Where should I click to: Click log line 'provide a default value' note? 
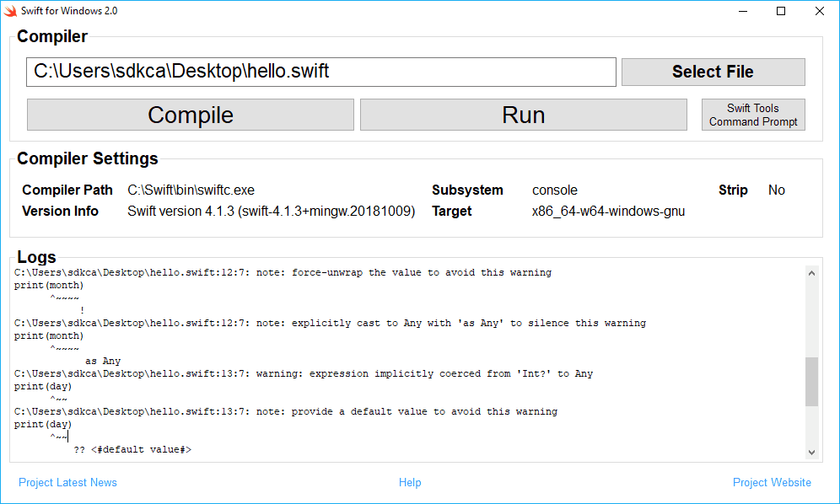click(x=286, y=411)
